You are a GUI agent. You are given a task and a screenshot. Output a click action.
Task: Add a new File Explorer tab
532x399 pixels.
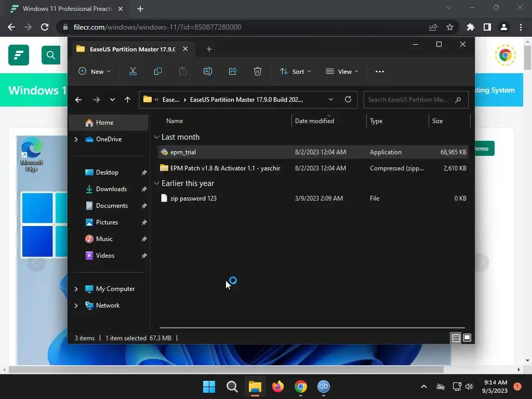click(209, 49)
